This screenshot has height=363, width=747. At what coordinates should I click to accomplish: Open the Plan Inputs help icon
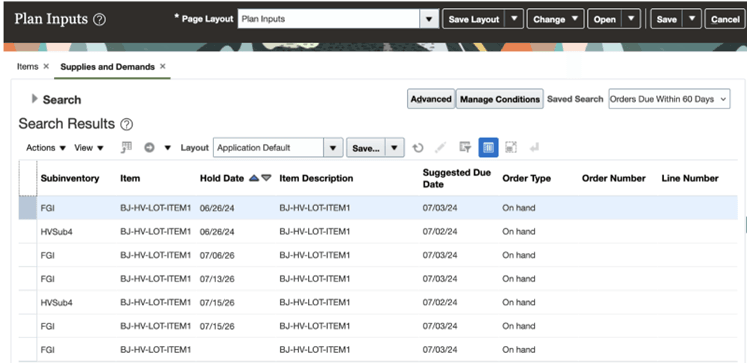coord(100,20)
